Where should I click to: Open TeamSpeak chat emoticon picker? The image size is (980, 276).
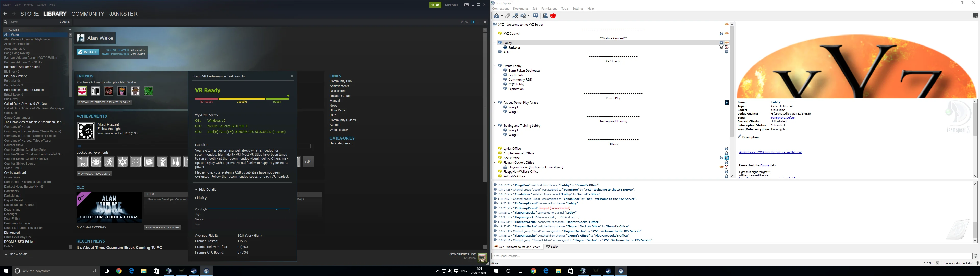(976, 256)
